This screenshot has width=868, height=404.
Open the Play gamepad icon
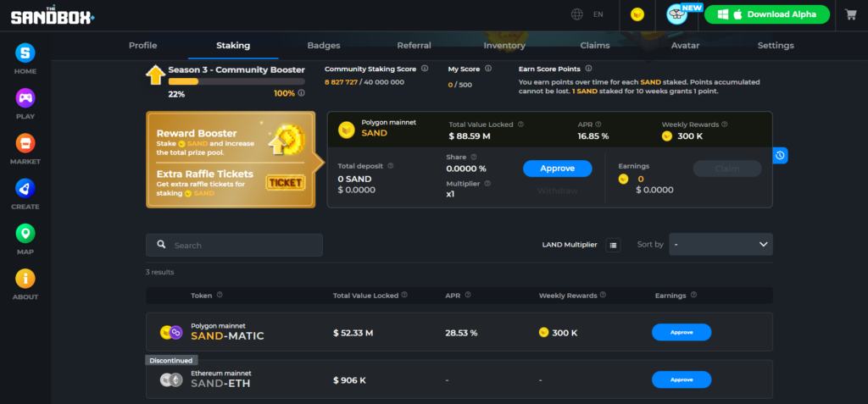(x=25, y=98)
